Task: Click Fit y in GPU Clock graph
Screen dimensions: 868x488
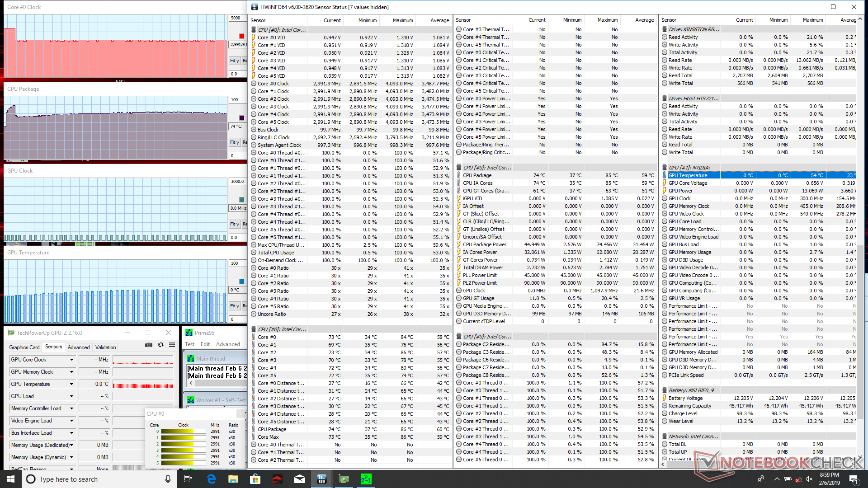Action: [x=235, y=224]
